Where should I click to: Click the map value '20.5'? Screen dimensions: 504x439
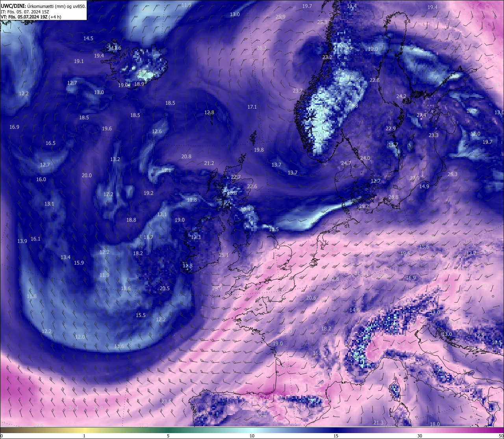click(x=165, y=289)
